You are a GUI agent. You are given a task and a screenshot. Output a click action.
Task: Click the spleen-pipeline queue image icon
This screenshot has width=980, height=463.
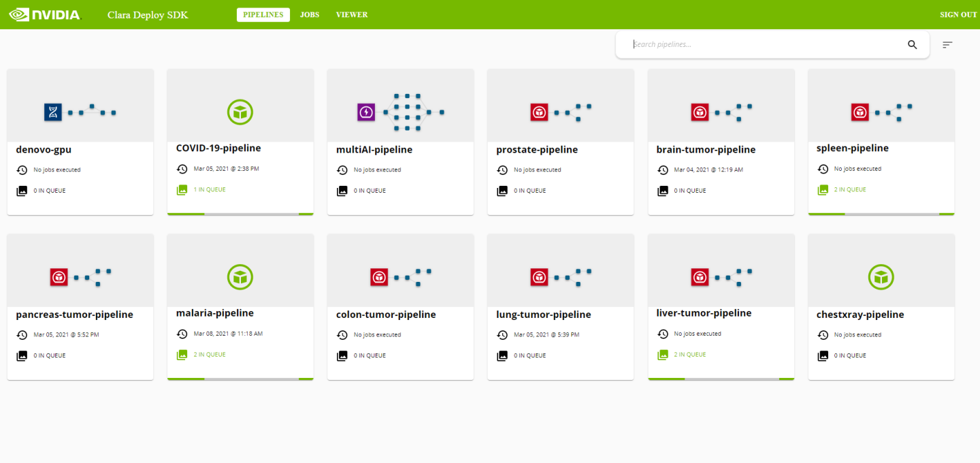point(823,190)
